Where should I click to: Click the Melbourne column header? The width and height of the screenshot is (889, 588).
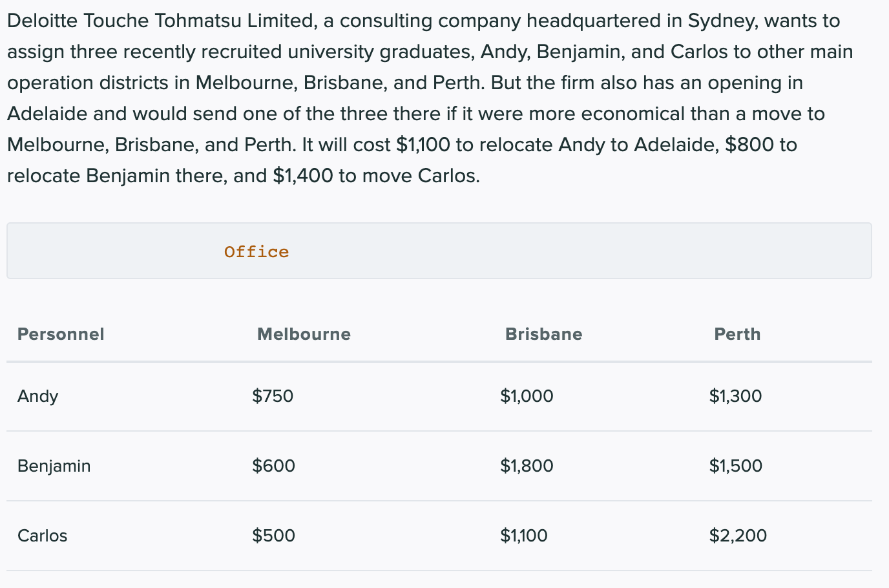[304, 334]
